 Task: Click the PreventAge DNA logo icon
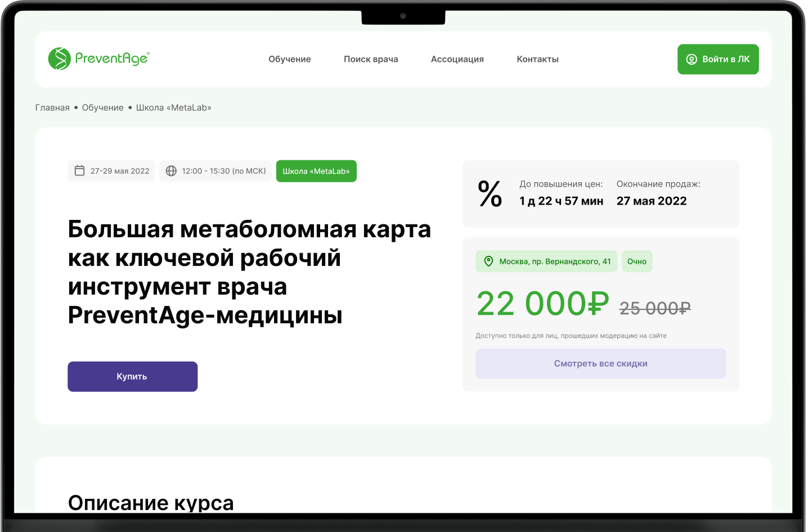pos(59,58)
